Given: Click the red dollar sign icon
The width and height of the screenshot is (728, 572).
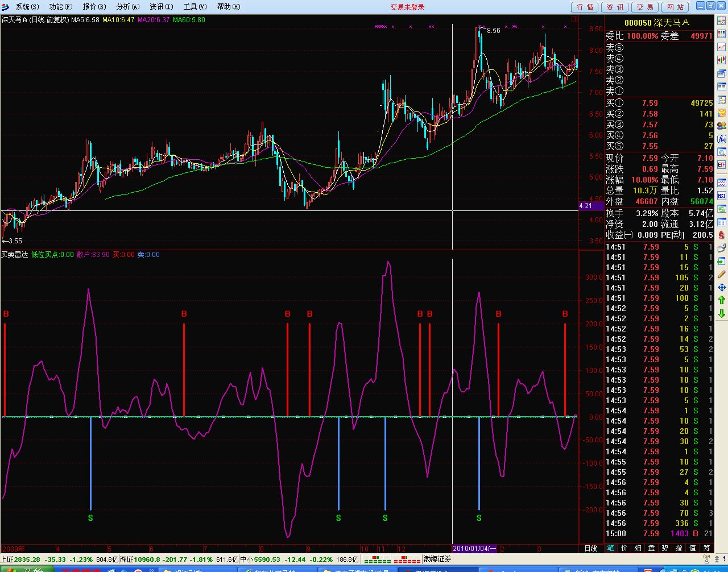Looking at the screenshot, I should point(722,235).
